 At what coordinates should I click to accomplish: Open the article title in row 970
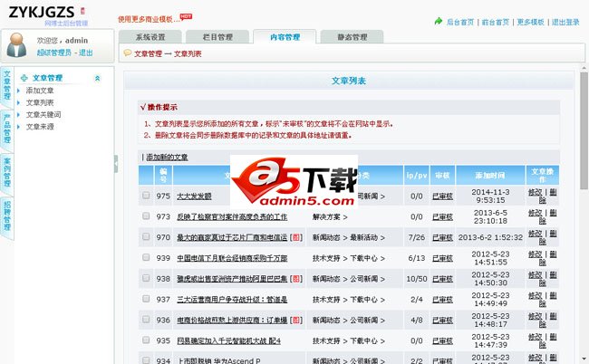click(232, 237)
